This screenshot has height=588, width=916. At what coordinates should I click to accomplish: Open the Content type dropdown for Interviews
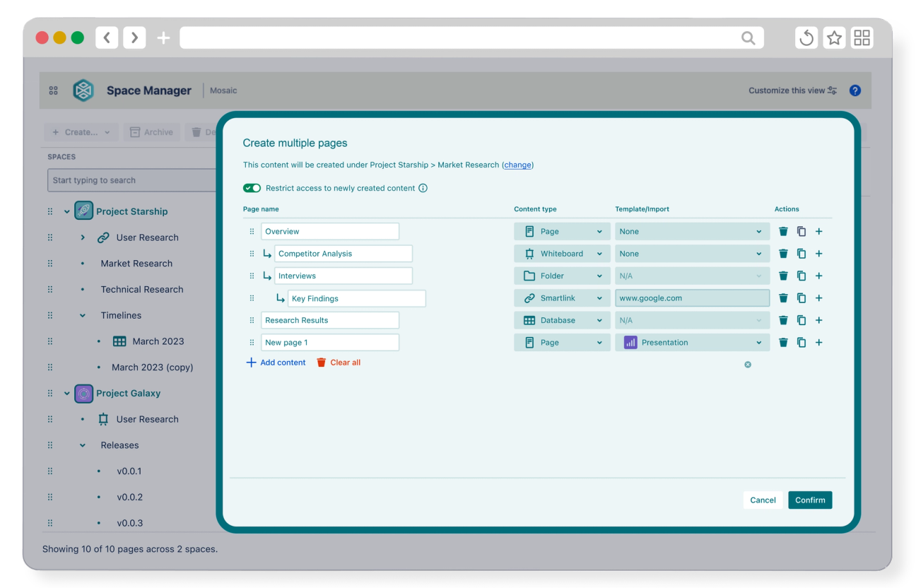(562, 276)
